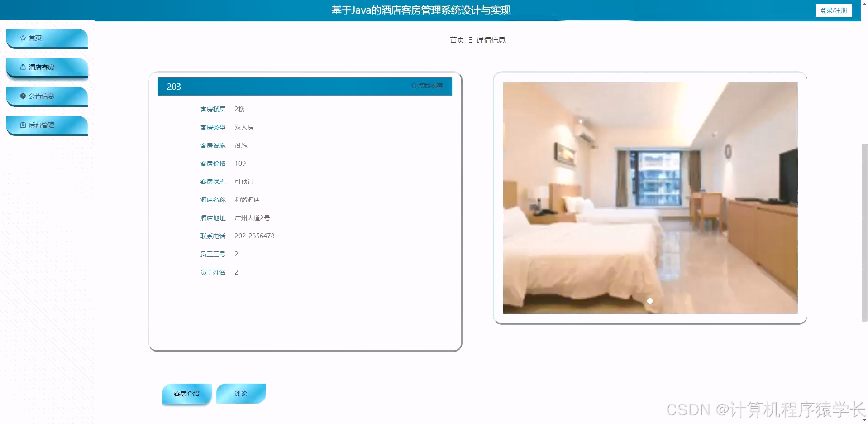Click the price value 109

240,164
